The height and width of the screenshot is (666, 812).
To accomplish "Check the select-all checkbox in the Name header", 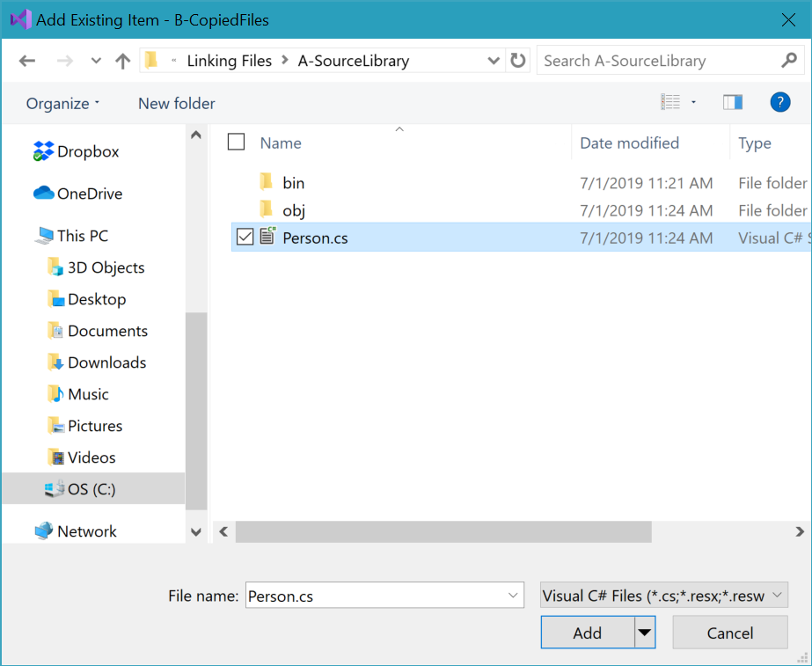I will (236, 143).
